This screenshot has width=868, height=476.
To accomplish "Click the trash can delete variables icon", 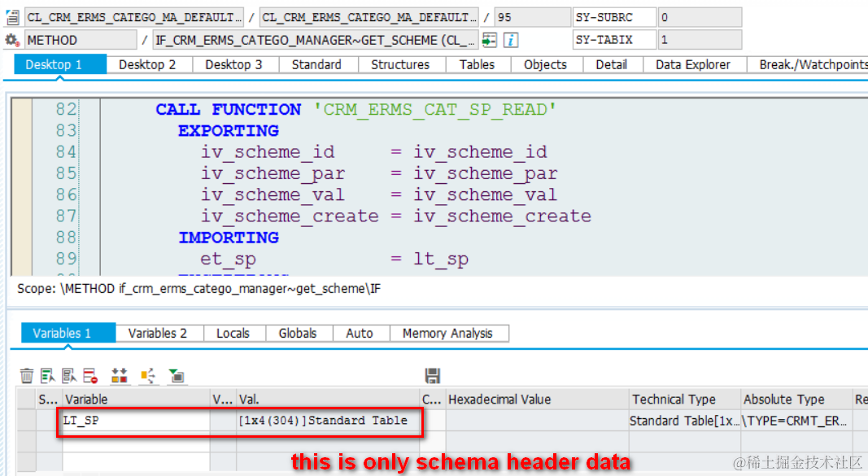I will coord(27,376).
